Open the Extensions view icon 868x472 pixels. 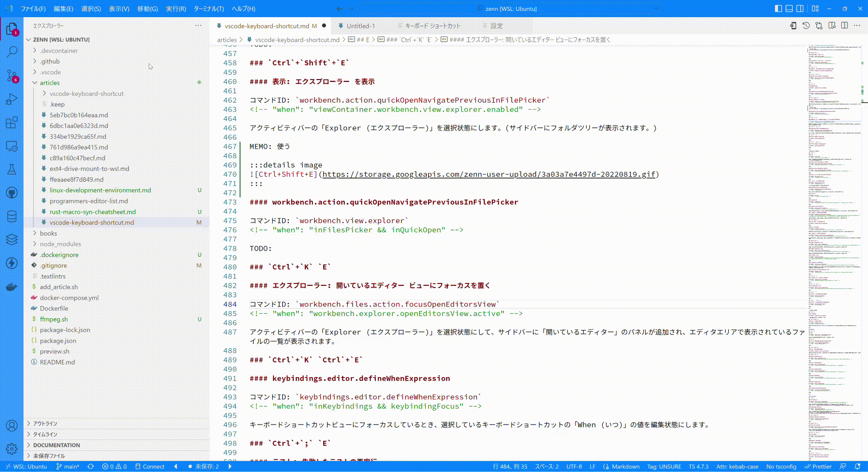pyautogui.click(x=12, y=123)
